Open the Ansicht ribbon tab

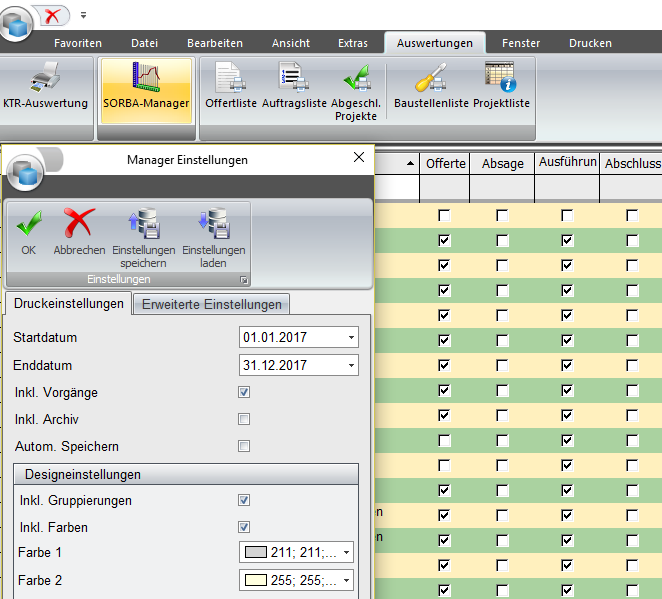pyautogui.click(x=290, y=43)
